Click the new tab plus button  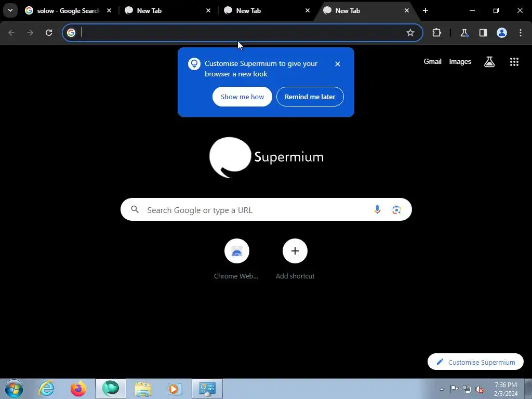pyautogui.click(x=425, y=10)
